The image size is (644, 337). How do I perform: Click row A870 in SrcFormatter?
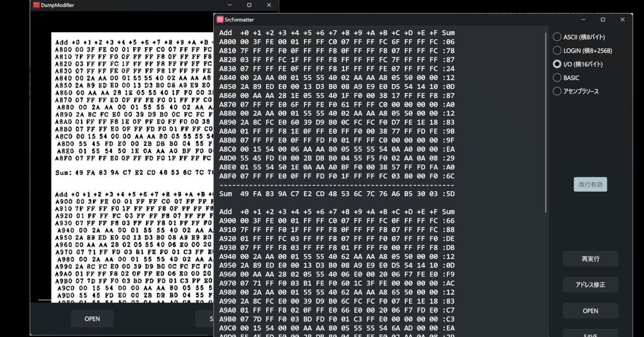pyautogui.click(x=337, y=104)
